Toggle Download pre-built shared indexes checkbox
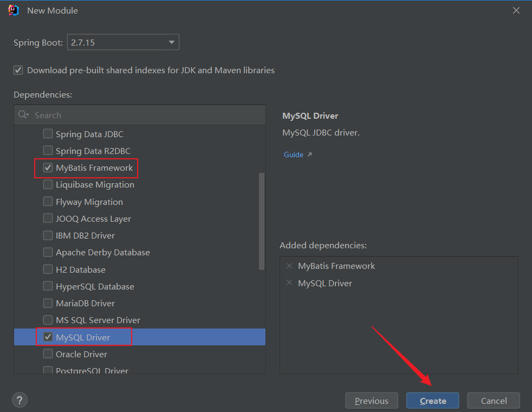 (18, 70)
